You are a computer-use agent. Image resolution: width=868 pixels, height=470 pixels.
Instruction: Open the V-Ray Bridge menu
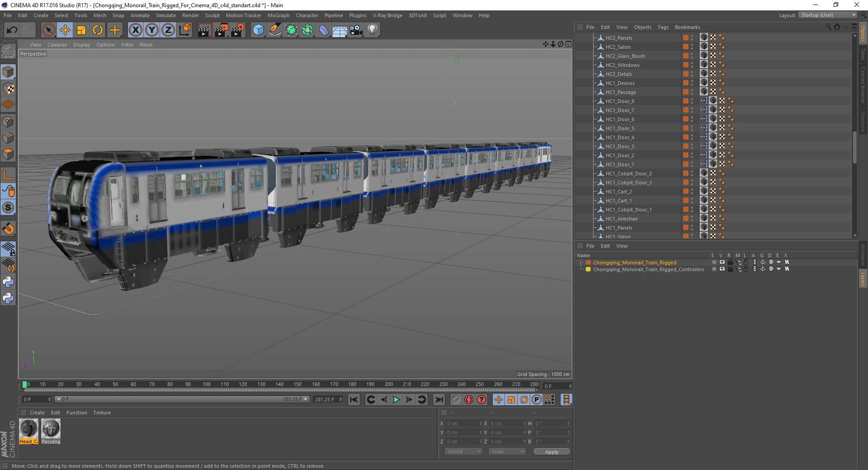[x=387, y=15]
